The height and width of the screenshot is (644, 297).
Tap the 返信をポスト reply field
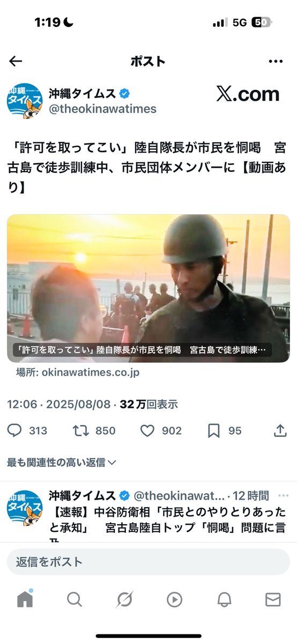point(148,562)
